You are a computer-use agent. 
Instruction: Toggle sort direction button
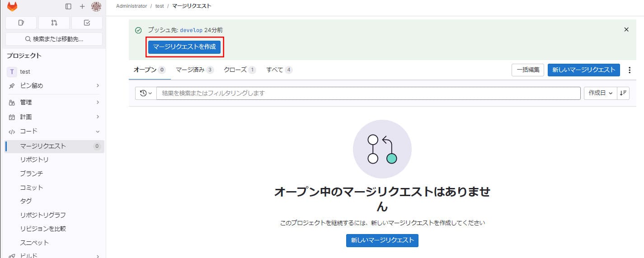(x=623, y=93)
